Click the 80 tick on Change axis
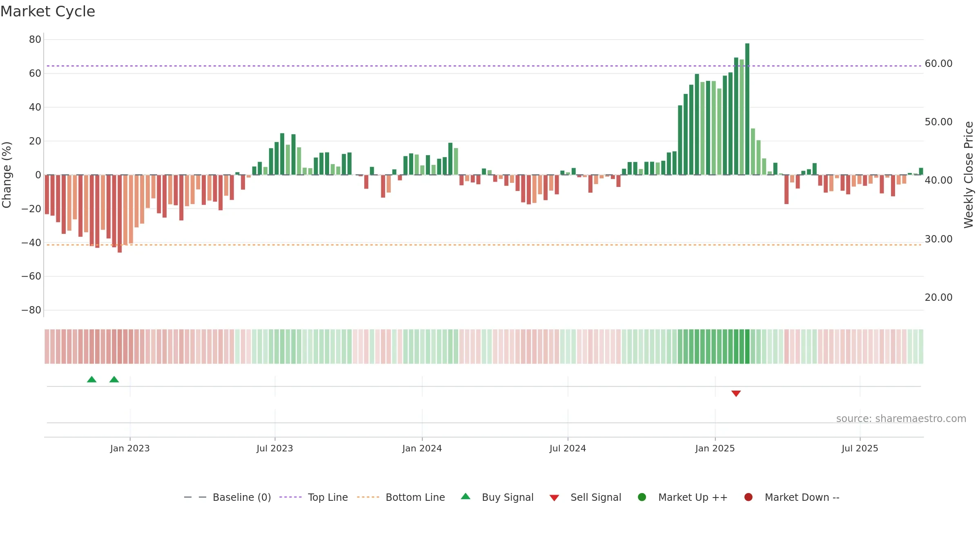Viewport: 980px width, 551px height. click(35, 40)
